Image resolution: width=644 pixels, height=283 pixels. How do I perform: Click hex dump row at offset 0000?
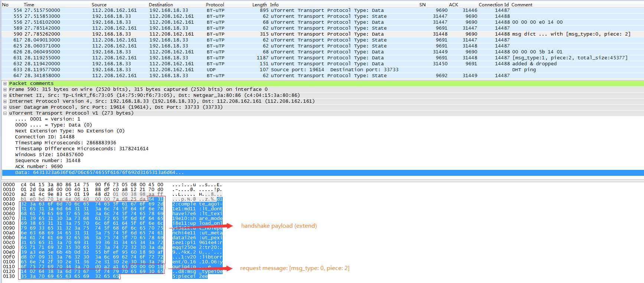coord(112,185)
